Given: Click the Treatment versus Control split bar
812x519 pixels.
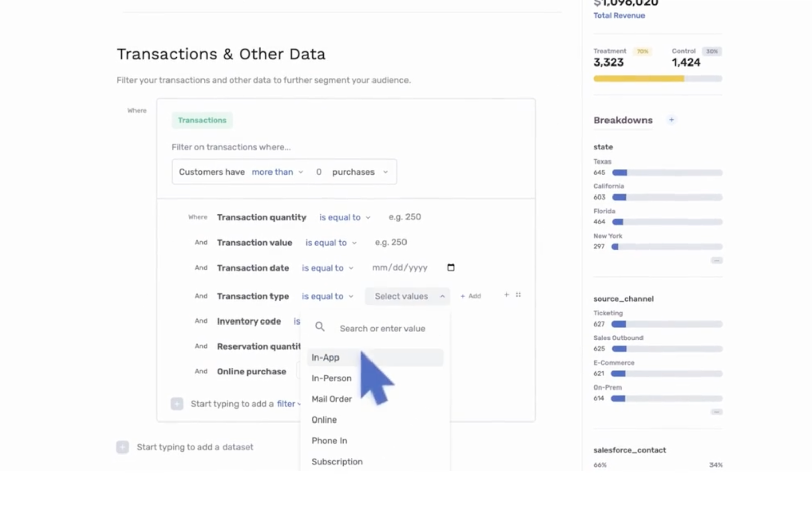Looking at the screenshot, I should 657,79.
